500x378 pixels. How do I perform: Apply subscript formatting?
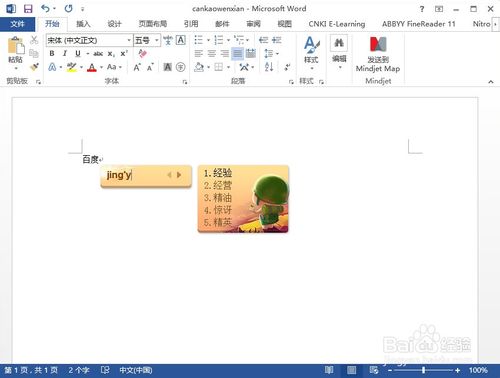click(111, 54)
